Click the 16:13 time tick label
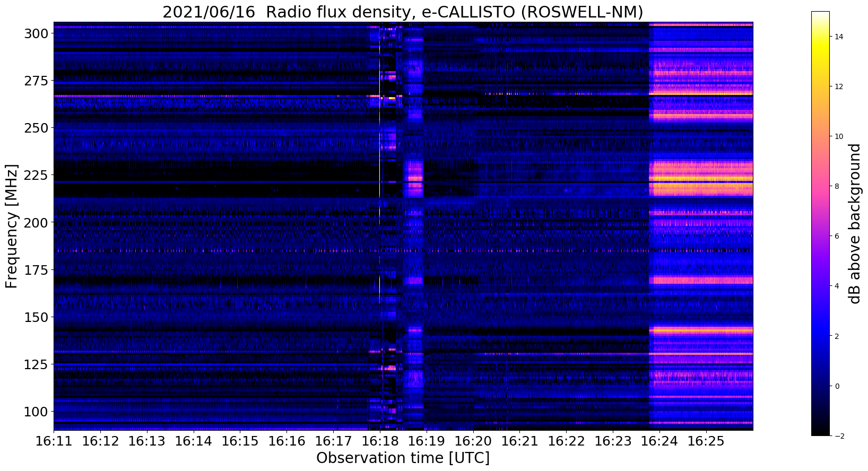Screen dimensions: 868x471 [x=147, y=441]
